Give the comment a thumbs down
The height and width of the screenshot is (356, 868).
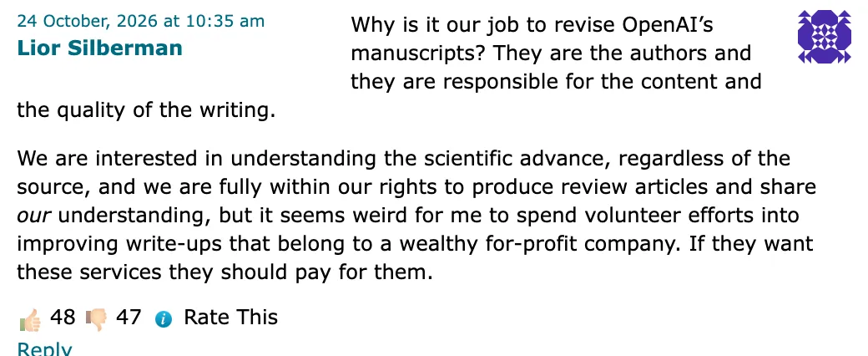[x=96, y=320]
